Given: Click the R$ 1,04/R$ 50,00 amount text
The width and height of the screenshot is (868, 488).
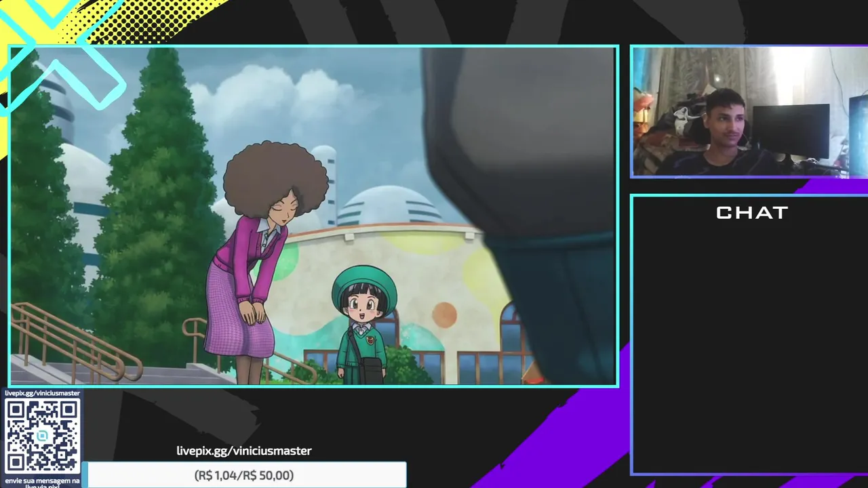Looking at the screenshot, I should [x=244, y=476].
